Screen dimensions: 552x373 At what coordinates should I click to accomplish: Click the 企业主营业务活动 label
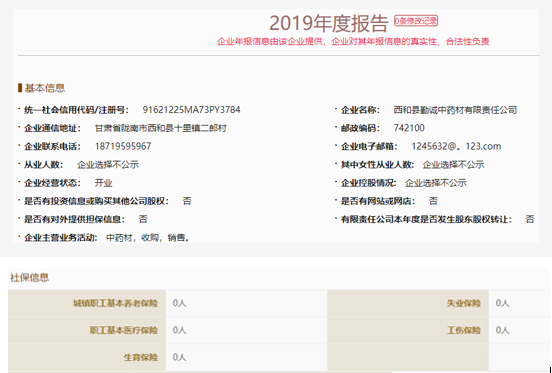61,238
